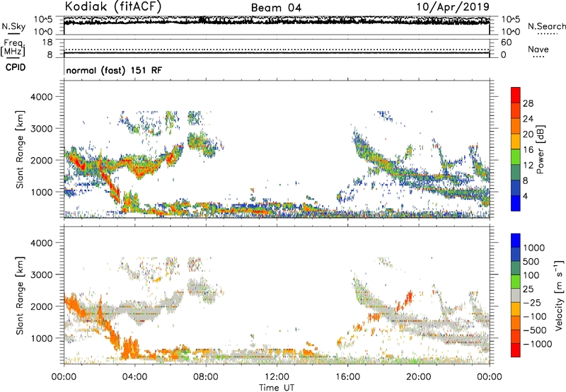
Task: Click the 'CPID' label
Action: coord(16,67)
